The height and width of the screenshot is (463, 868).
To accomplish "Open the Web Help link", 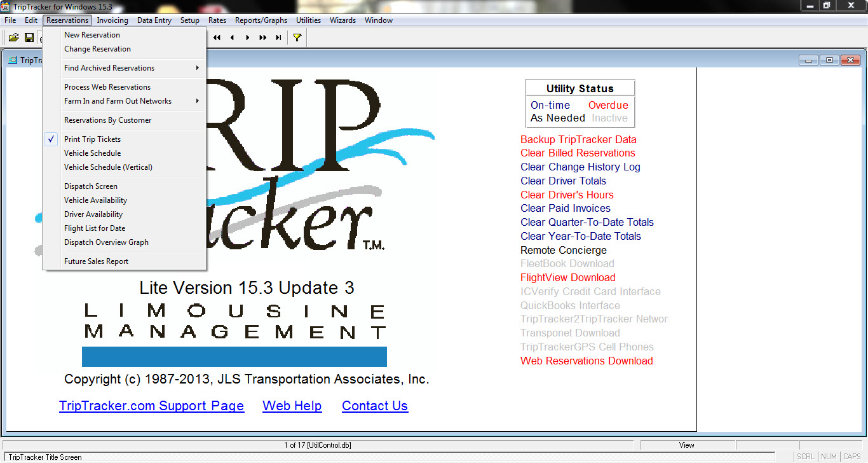I will (x=292, y=406).
